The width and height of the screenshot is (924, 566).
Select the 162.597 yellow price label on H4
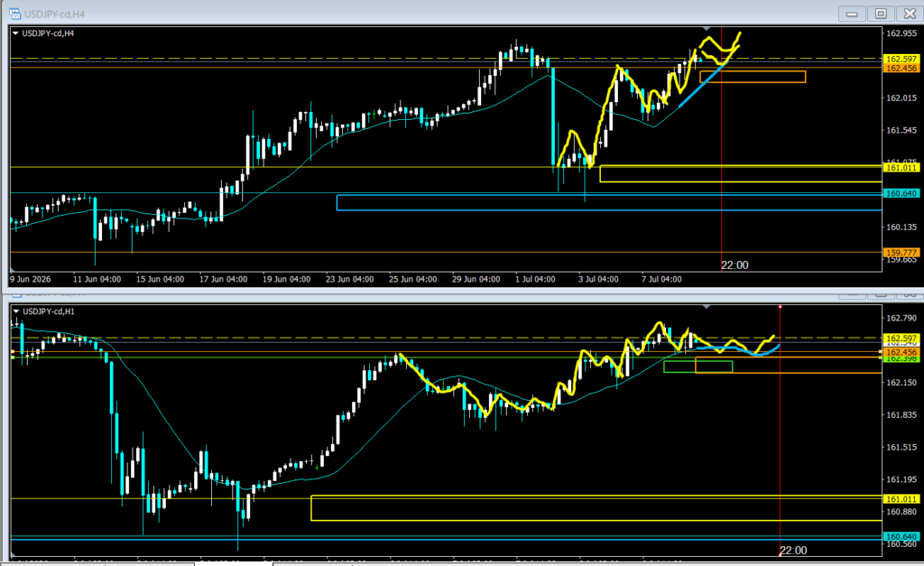pos(901,59)
